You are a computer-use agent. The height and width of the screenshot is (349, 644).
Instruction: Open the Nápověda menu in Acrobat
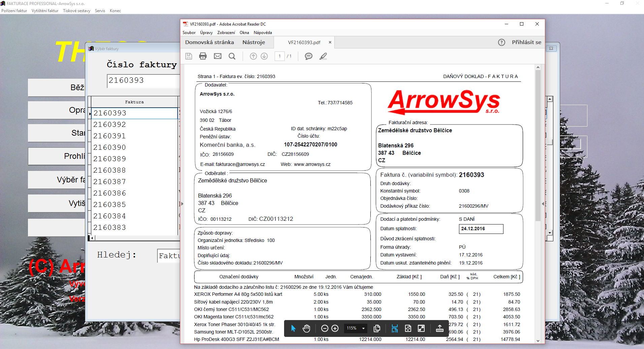click(263, 33)
